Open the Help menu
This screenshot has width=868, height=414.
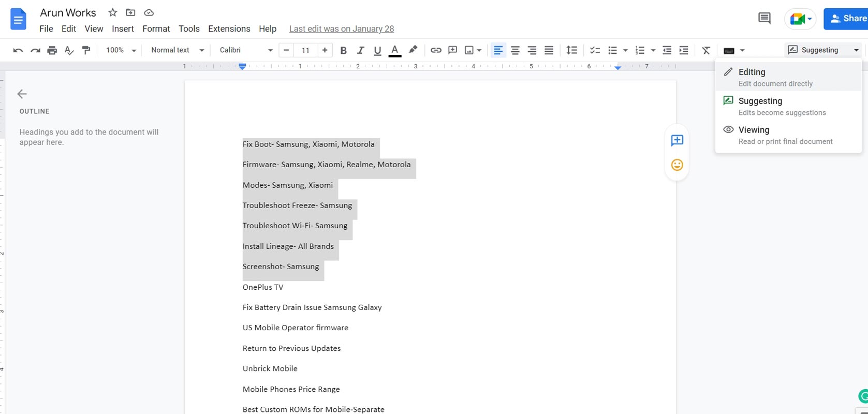click(268, 29)
